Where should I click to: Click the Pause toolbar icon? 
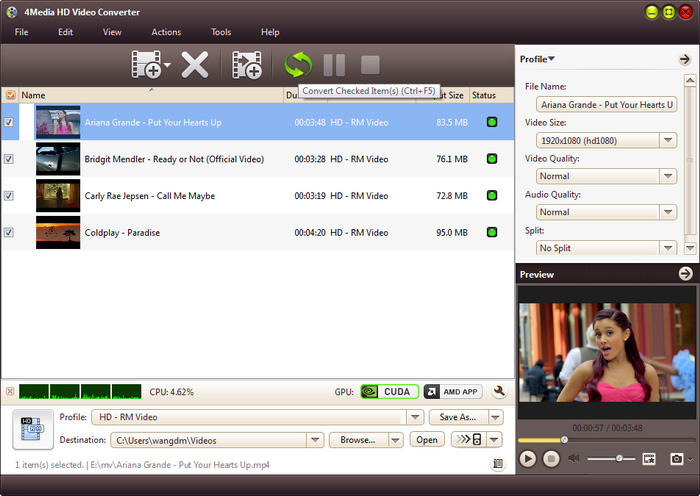(x=334, y=65)
